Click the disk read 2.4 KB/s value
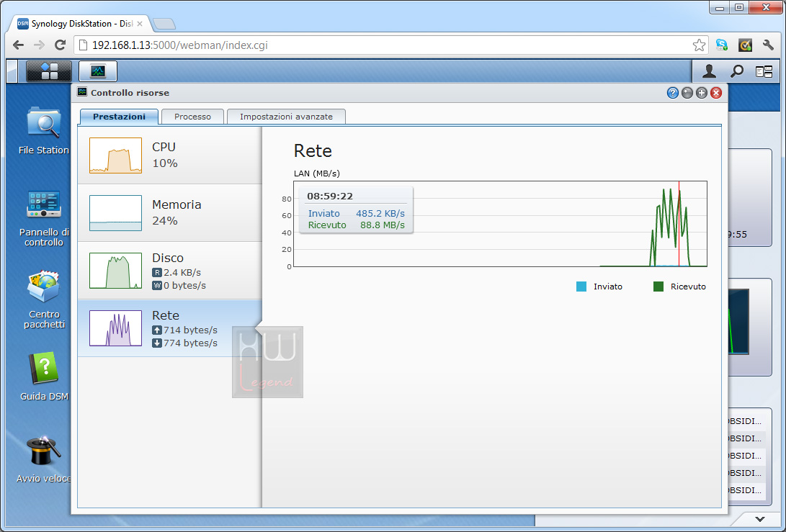786x532 pixels. (x=182, y=273)
